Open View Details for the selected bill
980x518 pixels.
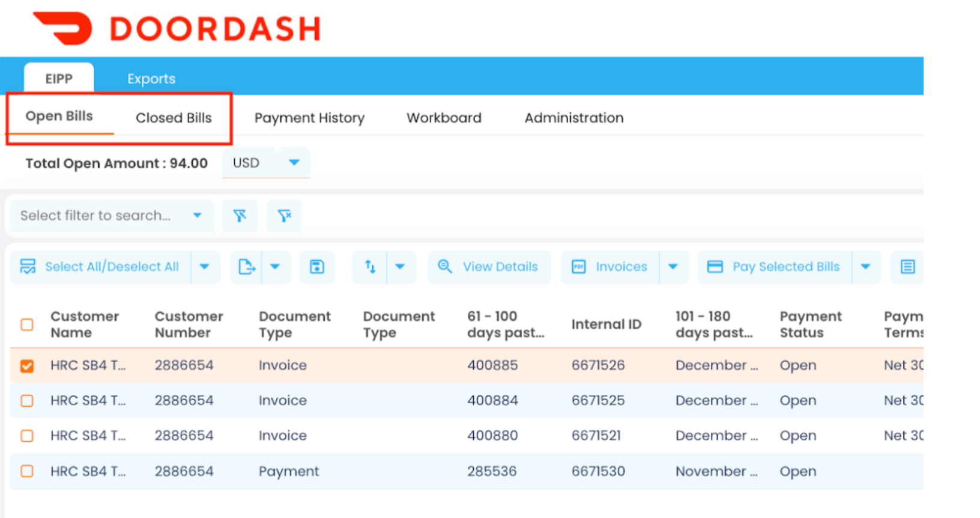tap(489, 267)
